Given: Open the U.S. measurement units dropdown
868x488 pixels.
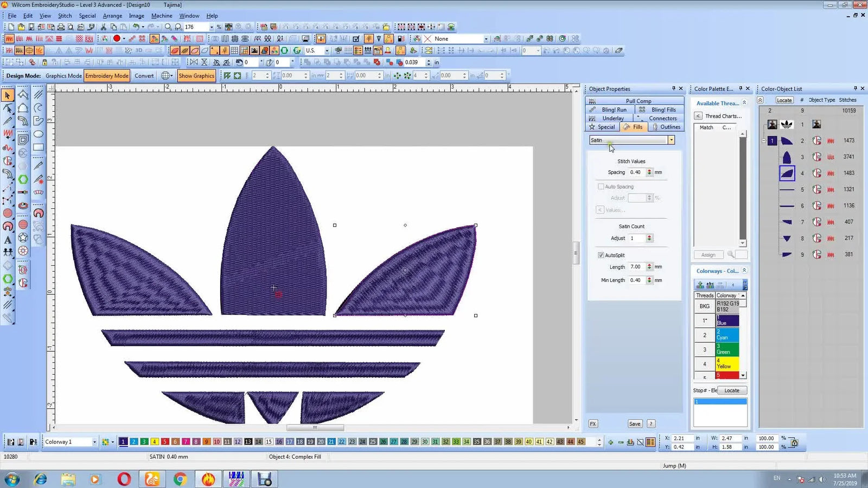Looking at the screenshot, I should (327, 50).
